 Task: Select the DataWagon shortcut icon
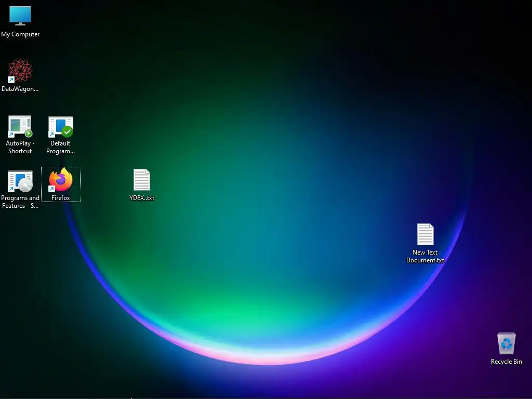coord(20,71)
